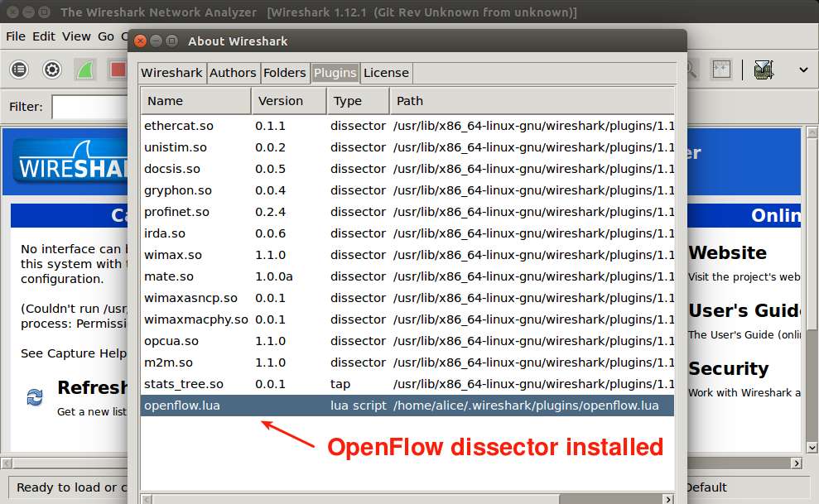
Task: Select the irda.so plugin row
Action: click(407, 233)
